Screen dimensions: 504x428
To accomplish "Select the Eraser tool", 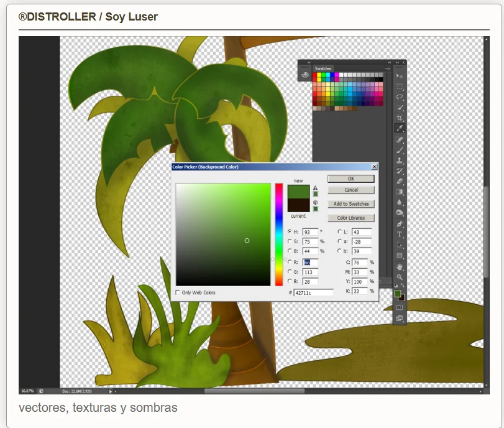I will click(400, 181).
